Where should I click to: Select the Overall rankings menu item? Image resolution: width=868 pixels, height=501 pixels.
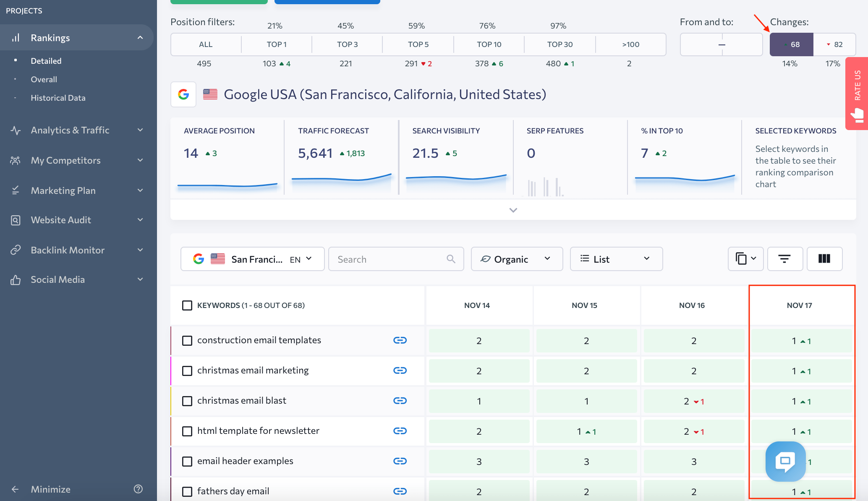[44, 78]
